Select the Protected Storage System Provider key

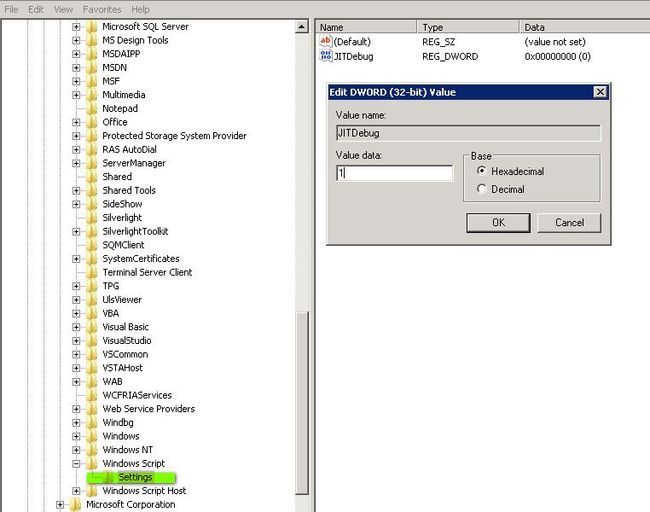point(174,136)
